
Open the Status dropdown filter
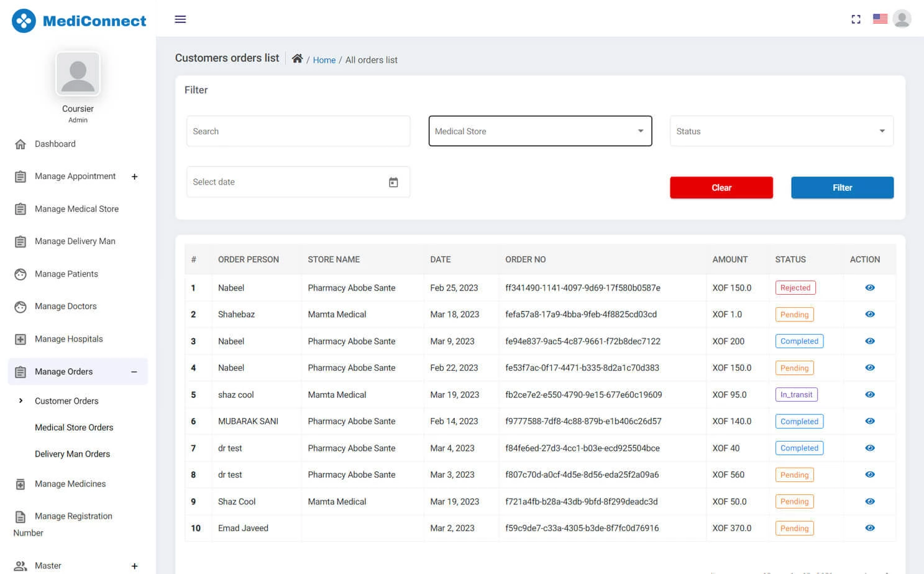tap(780, 131)
